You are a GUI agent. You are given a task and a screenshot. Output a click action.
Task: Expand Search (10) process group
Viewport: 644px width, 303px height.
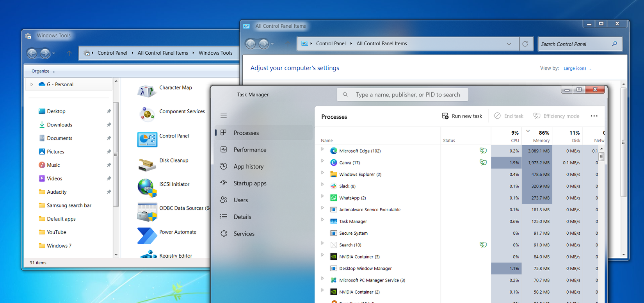pyautogui.click(x=322, y=243)
